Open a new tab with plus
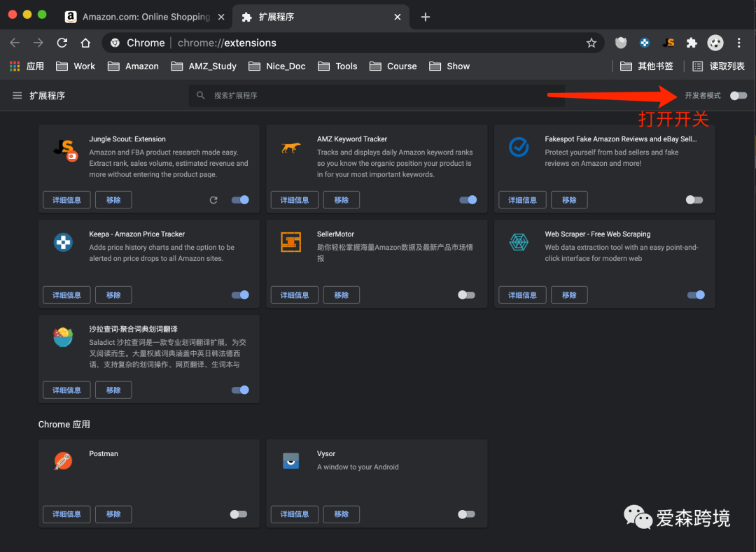The image size is (756, 552). (426, 17)
